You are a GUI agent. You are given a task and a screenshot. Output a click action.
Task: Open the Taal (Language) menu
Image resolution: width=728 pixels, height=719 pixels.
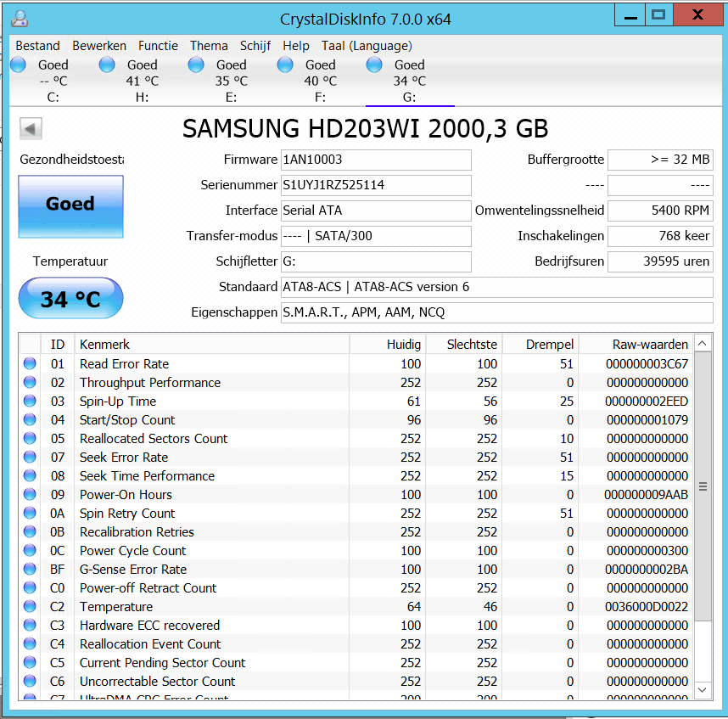click(367, 46)
